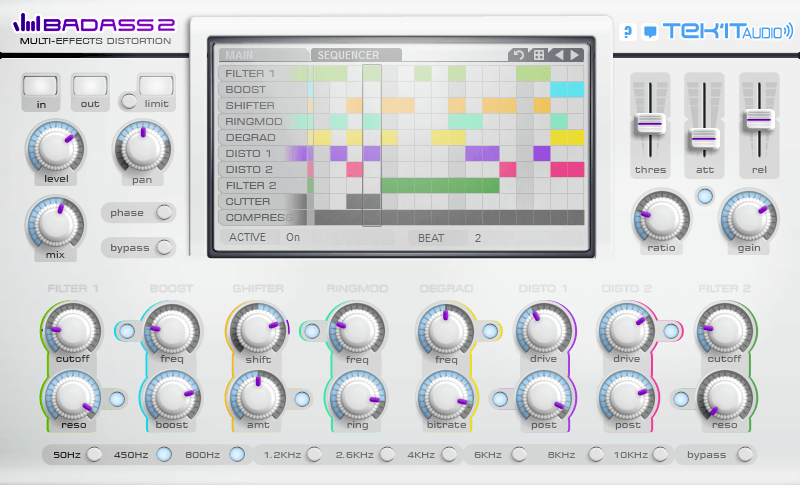Toggle the DEGRAD LED beside freq knob
800x485 pixels.
click(490, 331)
